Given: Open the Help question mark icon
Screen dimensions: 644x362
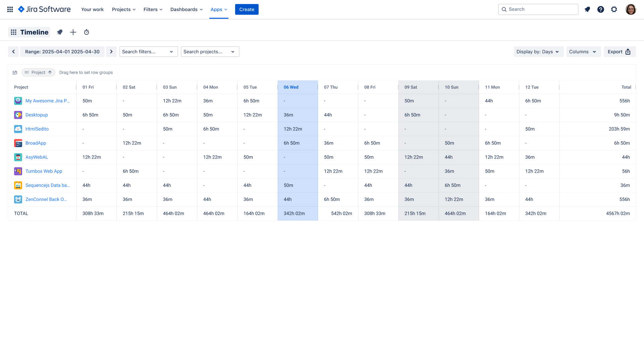Looking at the screenshot, I should 601,9.
